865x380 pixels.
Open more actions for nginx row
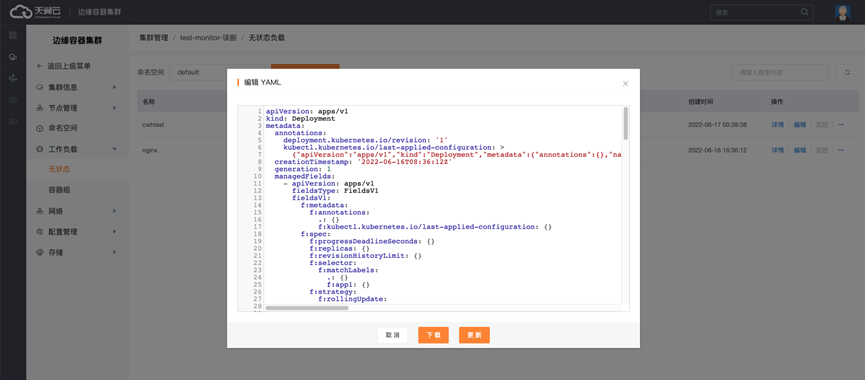coord(841,150)
